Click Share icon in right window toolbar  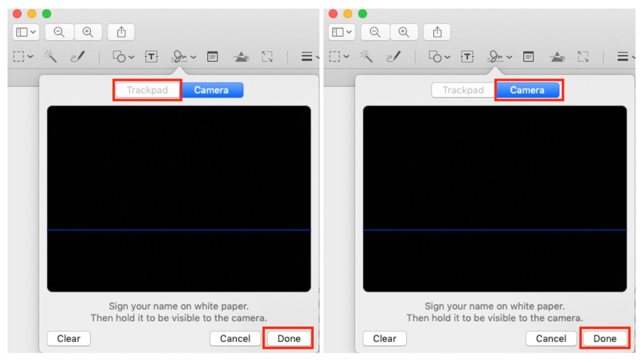point(437,32)
